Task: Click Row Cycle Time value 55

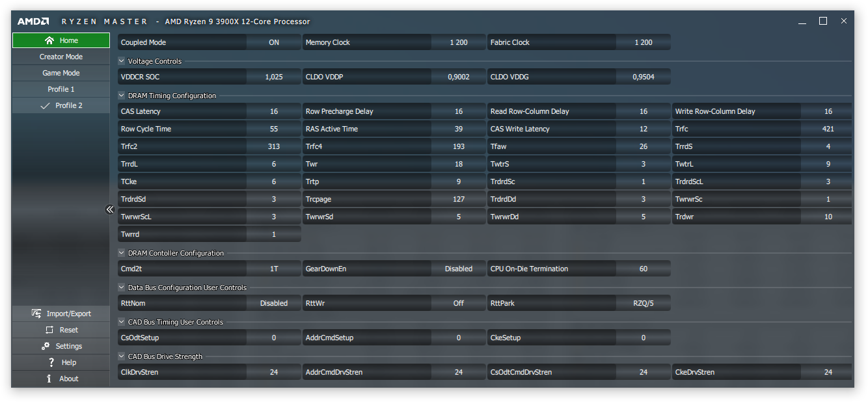Action: [x=274, y=129]
